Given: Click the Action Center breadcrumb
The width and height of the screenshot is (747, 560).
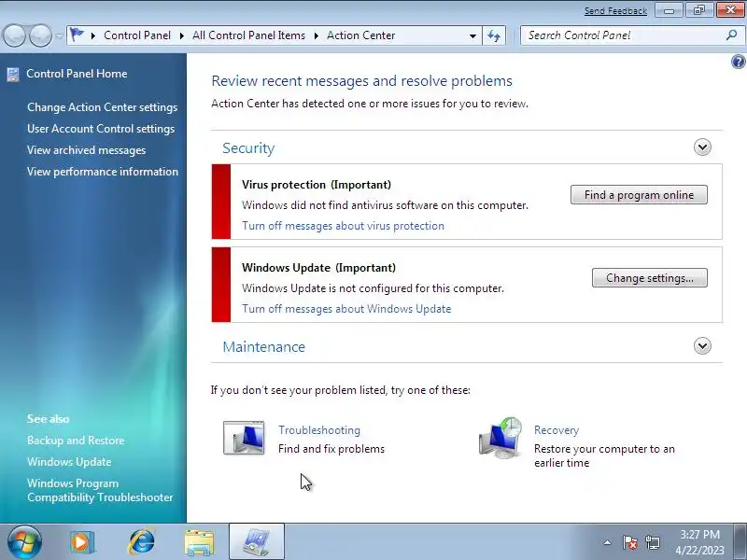Looking at the screenshot, I should [360, 35].
